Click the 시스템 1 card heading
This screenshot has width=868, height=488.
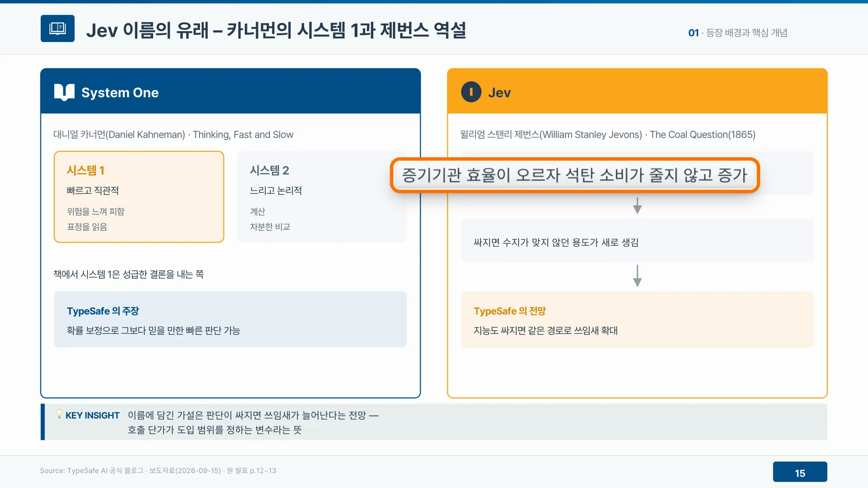tap(85, 170)
